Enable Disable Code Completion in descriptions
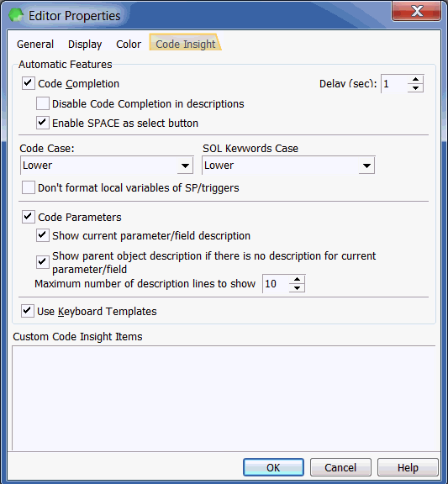Image resolution: width=448 pixels, height=484 pixels. 42,103
